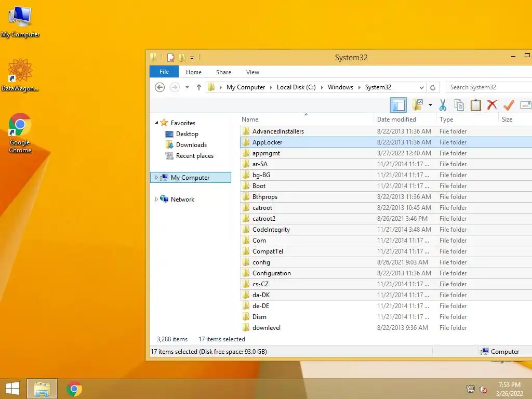Expand the My Computer tree node
The height and width of the screenshot is (399, 532).
156,178
